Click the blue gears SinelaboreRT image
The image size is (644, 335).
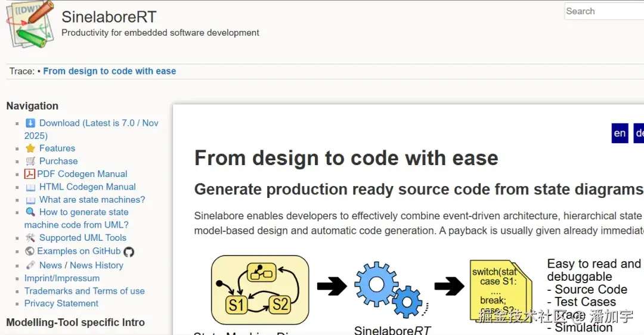[391, 290]
